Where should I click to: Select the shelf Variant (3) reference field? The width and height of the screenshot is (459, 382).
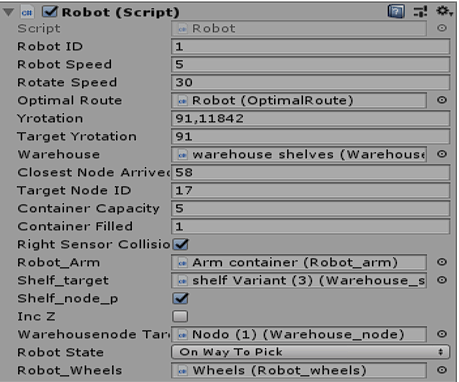click(x=299, y=280)
